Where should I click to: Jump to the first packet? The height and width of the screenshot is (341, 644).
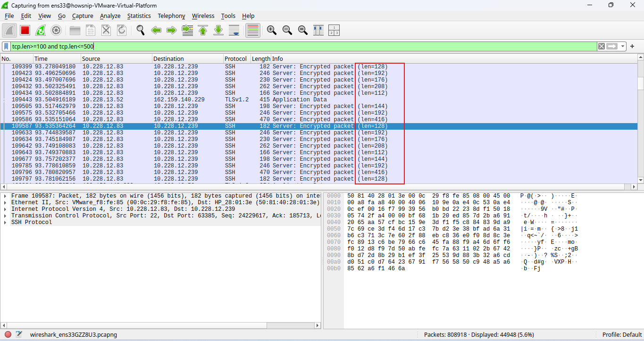203,30
